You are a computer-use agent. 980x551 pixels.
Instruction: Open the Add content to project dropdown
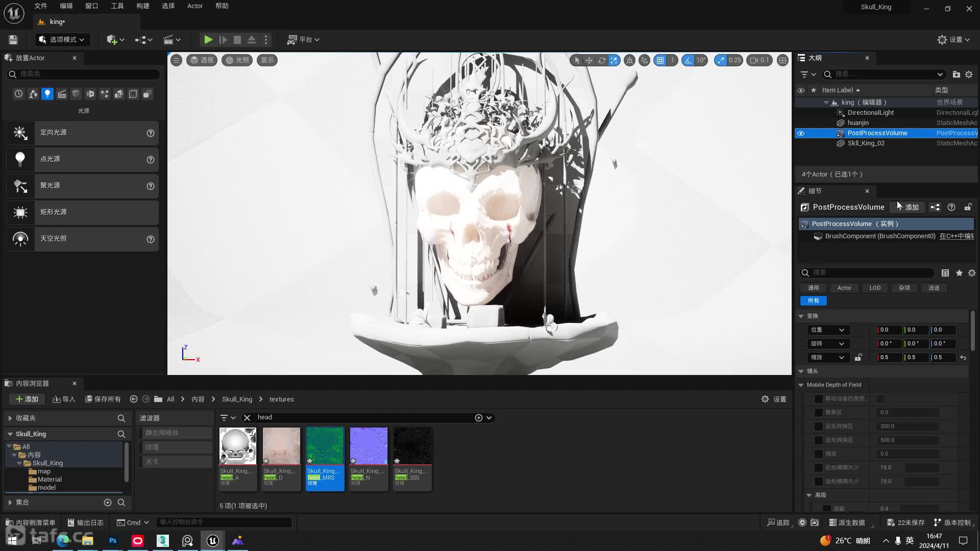pos(115,40)
